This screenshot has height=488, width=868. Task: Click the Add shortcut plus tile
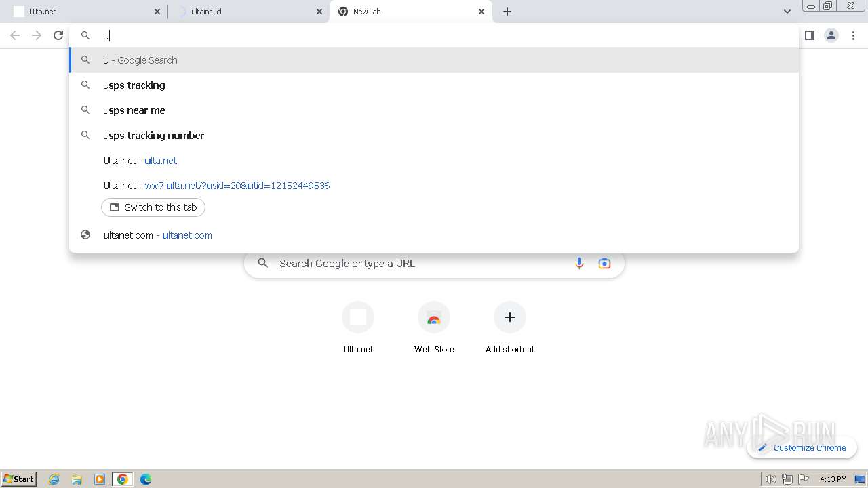coord(510,328)
